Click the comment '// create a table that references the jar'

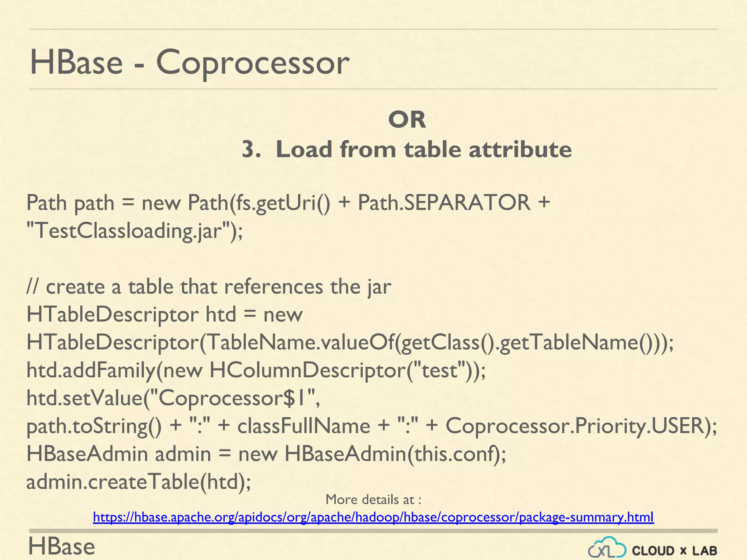pyautogui.click(x=209, y=287)
